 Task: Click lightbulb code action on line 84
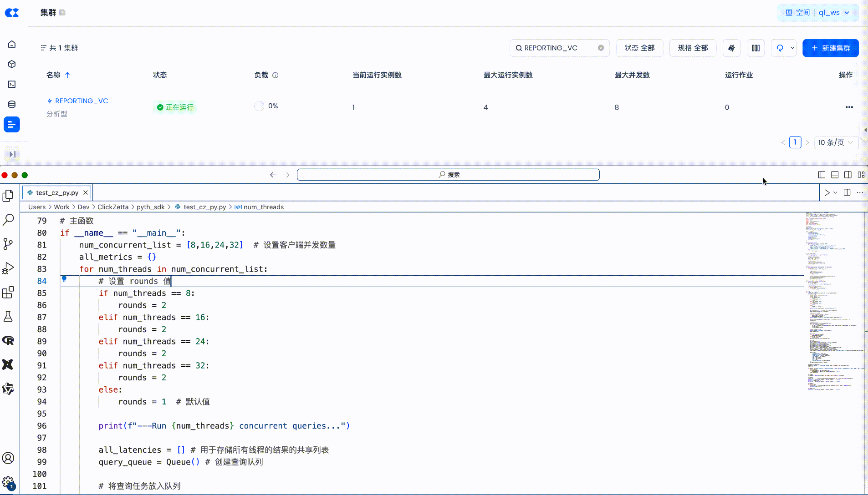pos(64,279)
